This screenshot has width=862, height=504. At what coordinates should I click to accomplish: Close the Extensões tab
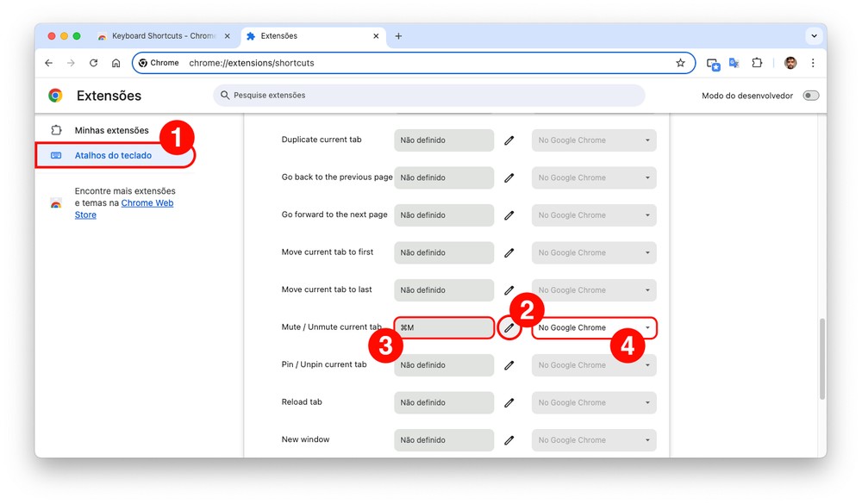click(x=376, y=36)
